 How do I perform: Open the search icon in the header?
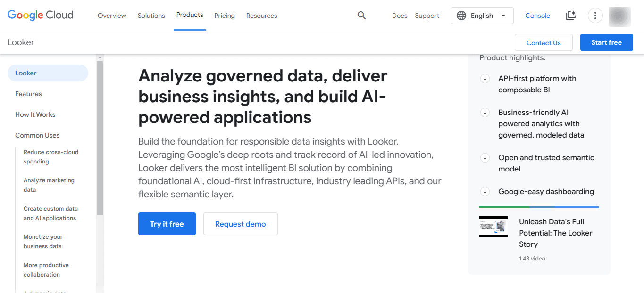point(361,15)
